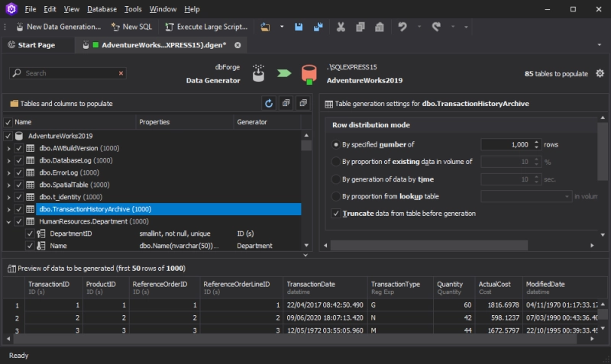Click the Save All icon

coord(318,27)
